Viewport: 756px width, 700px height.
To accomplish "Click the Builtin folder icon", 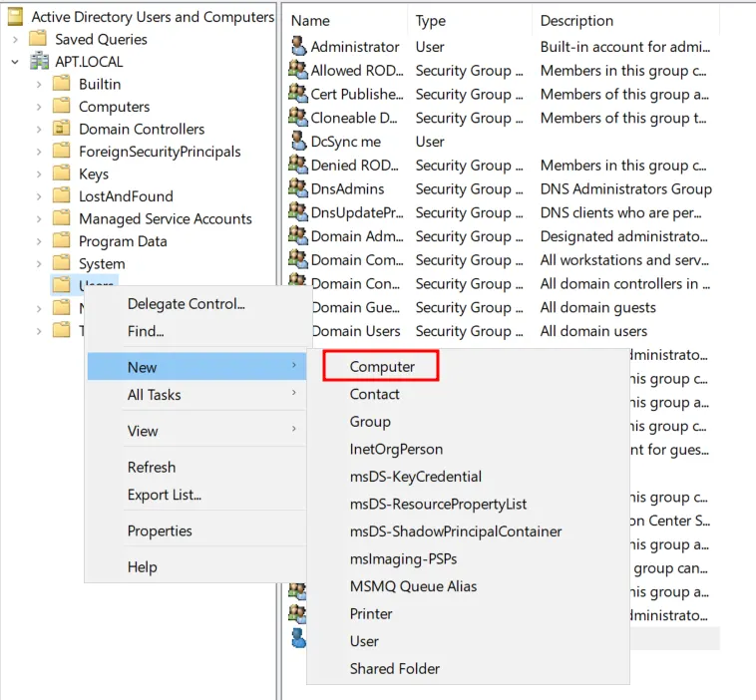I will coord(61,84).
